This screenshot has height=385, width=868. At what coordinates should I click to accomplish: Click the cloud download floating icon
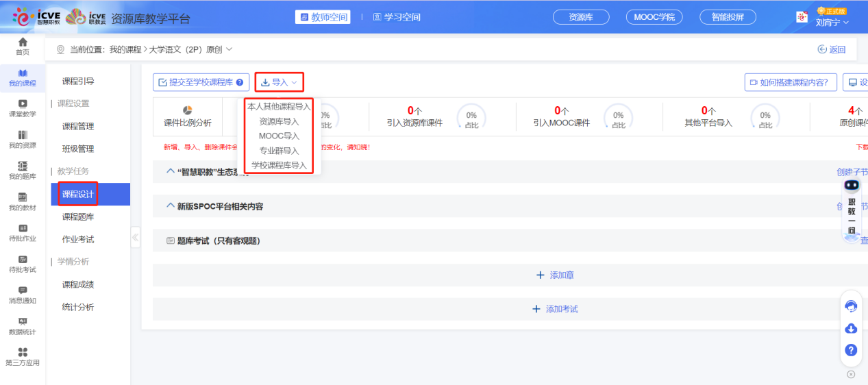851,328
